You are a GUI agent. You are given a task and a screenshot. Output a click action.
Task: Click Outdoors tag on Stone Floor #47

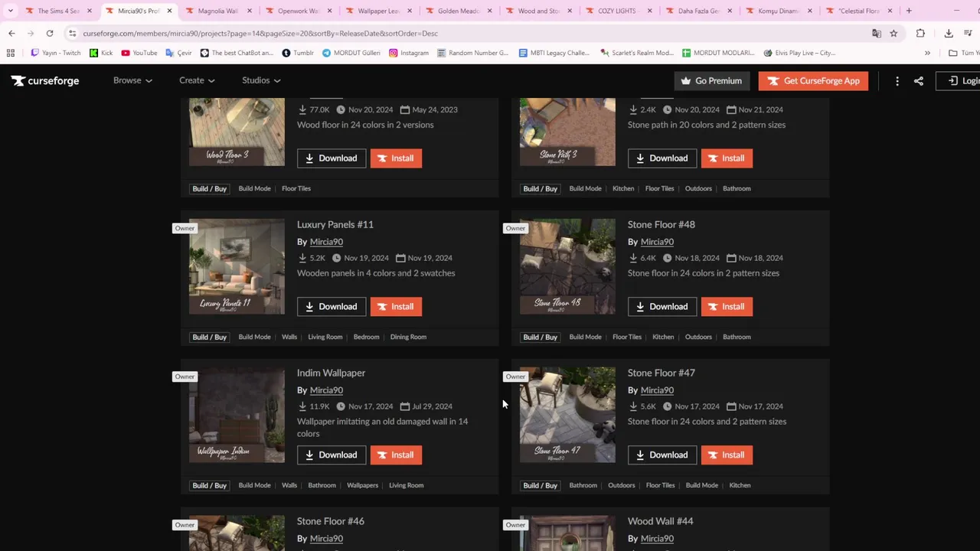pos(621,485)
